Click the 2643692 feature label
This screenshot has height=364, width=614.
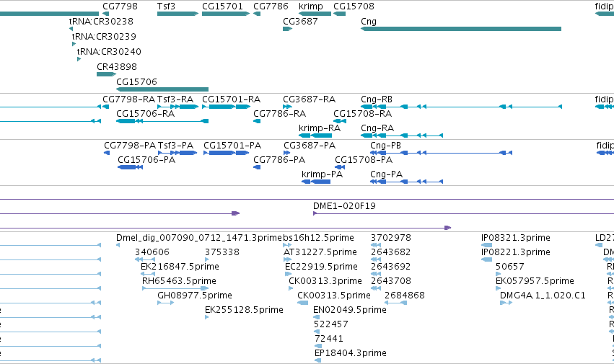391,267
